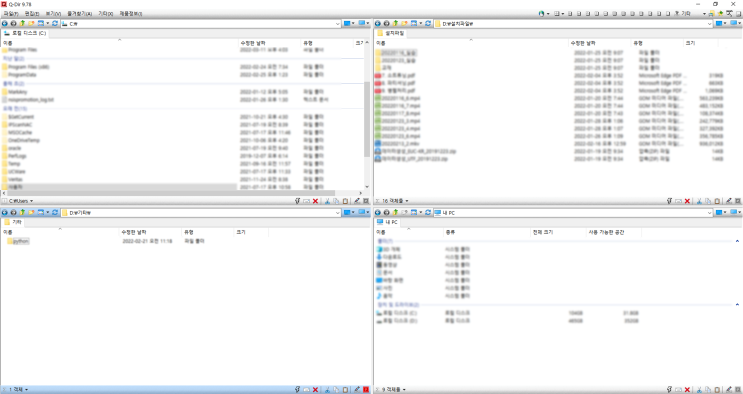Collapse the drives group in 내 PC

[x=737, y=304]
